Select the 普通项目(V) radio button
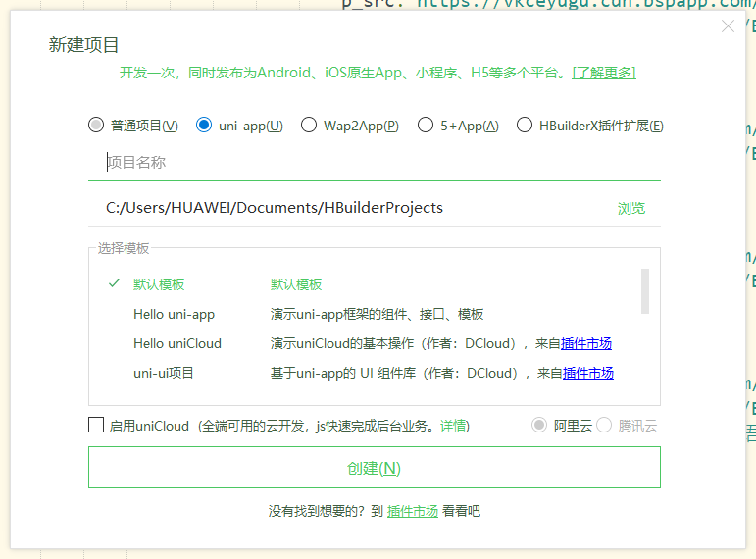Screen dimensions: 756x559 pos(96,125)
